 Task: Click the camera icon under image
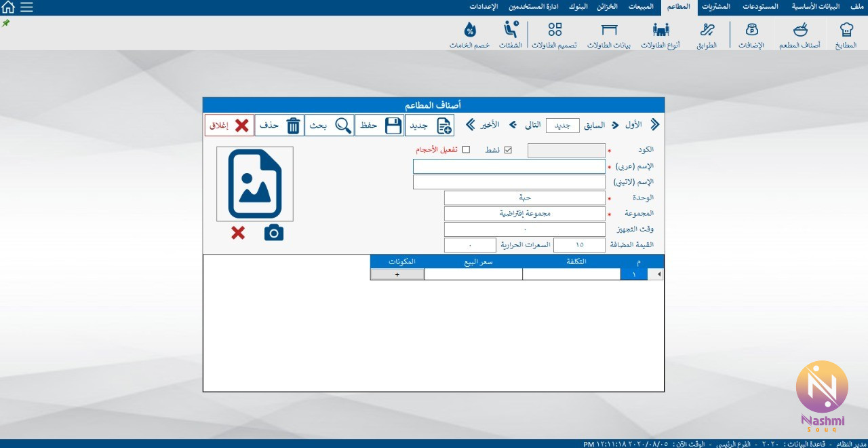274,233
